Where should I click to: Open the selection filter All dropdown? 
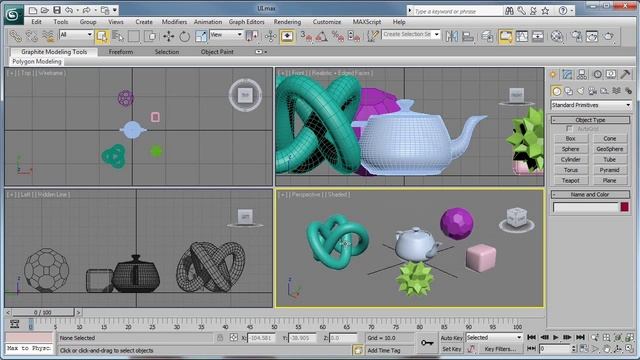[76, 35]
